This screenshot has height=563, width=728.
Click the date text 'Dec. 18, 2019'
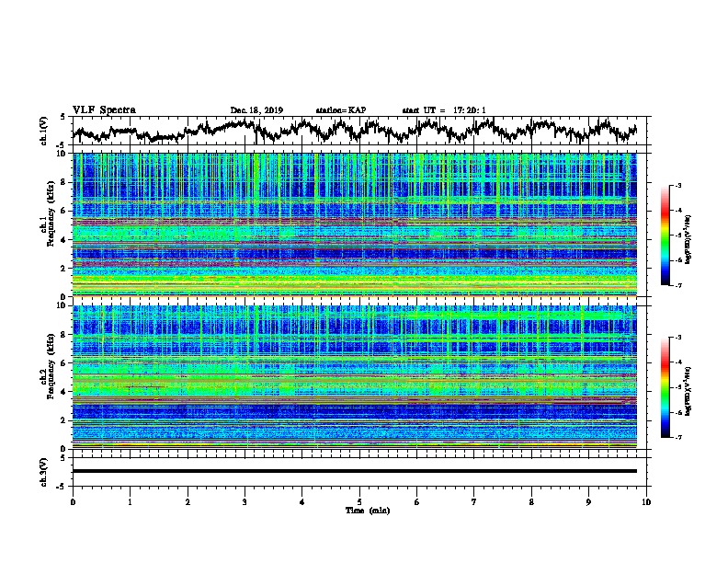tap(256, 110)
